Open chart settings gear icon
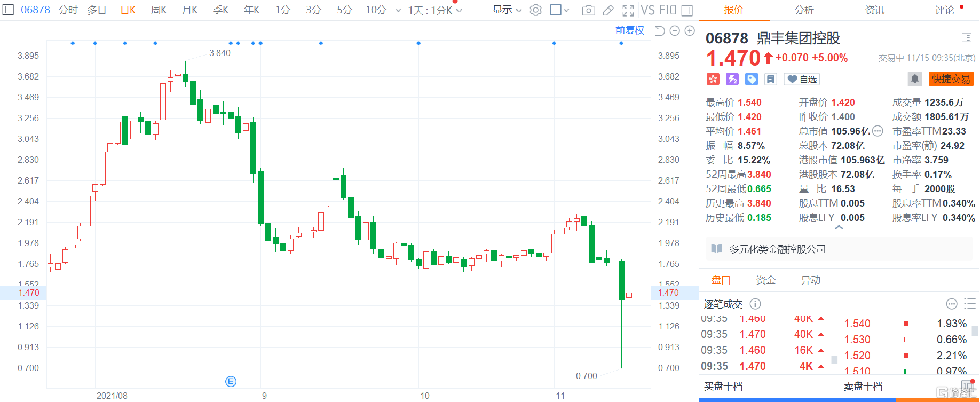Screen dimensions: 980x402 [x=535, y=10]
